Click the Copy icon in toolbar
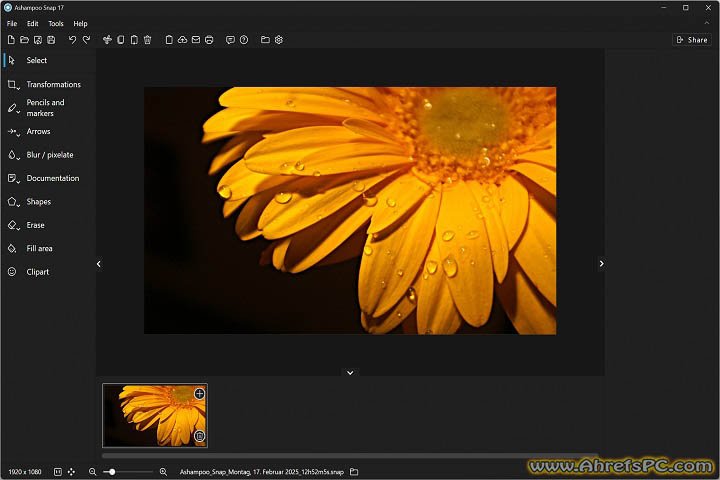This screenshot has width=720, height=480. point(120,40)
